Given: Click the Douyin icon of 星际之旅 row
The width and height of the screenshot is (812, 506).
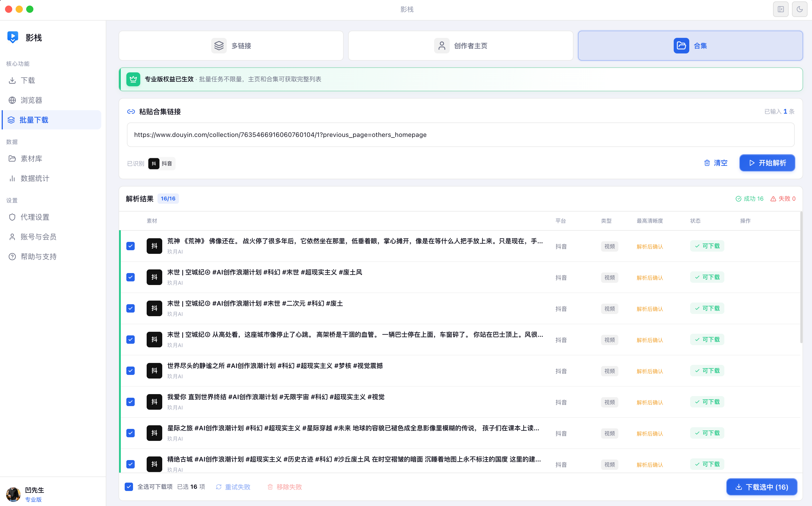Looking at the screenshot, I should tap(154, 433).
